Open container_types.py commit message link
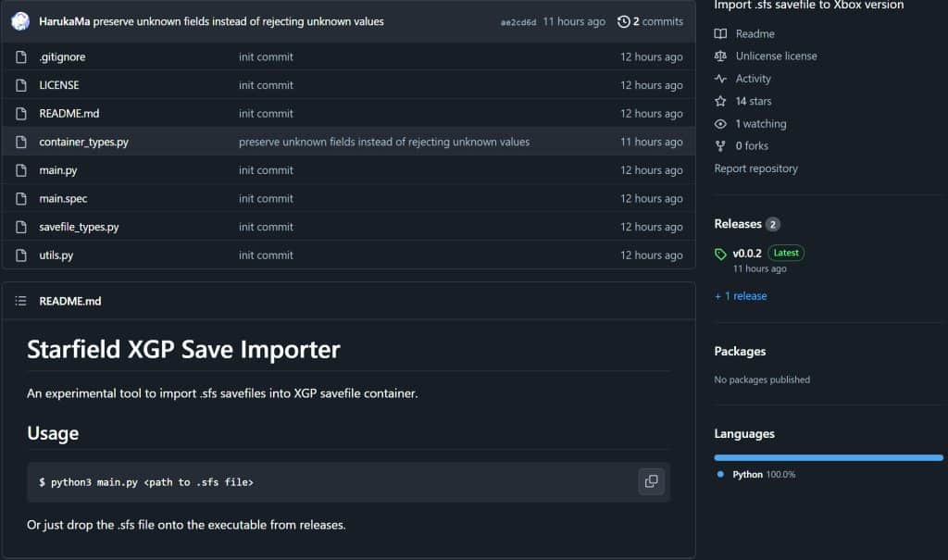 pos(384,143)
